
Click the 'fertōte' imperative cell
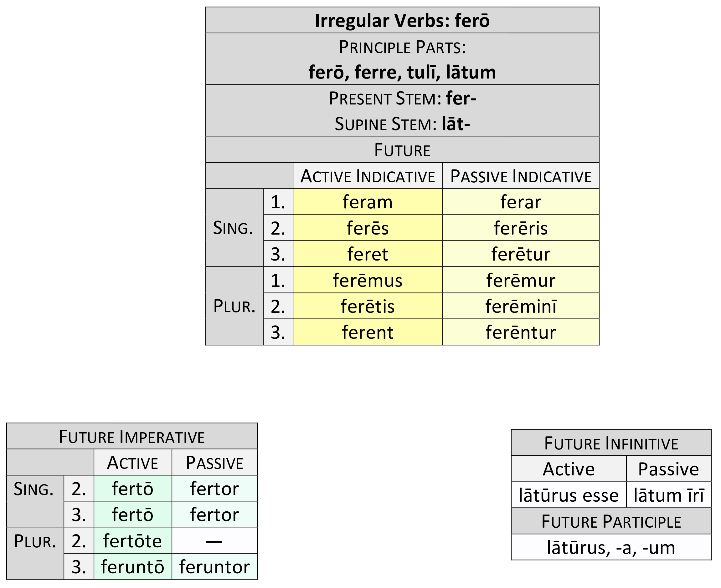(x=132, y=541)
